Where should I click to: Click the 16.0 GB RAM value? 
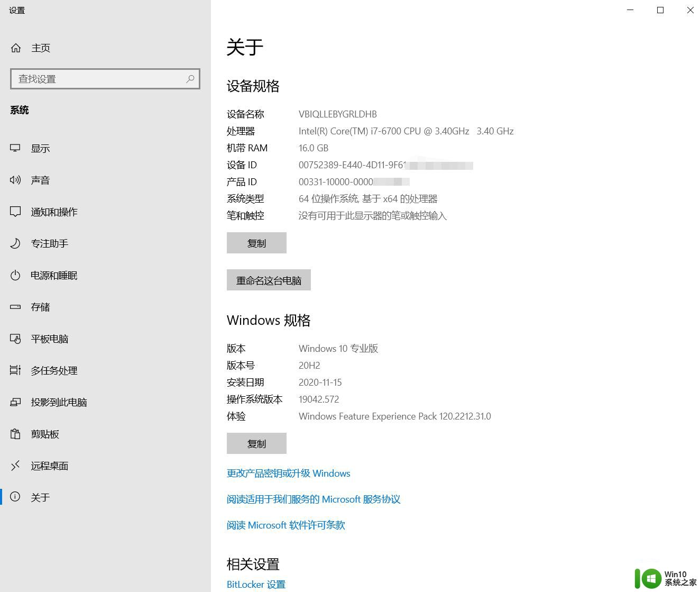click(x=314, y=148)
